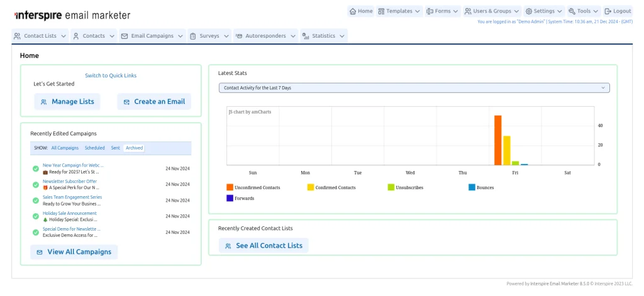Screen dimensions: 644x296
Task: Click the Home house icon
Action: [x=352, y=11]
